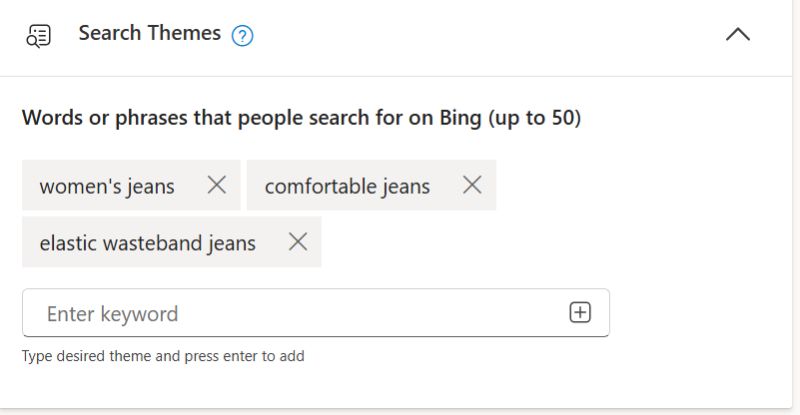Screen dimensions: 800x415
Task: Open the Search Themes help tooltip icon
Action: coord(242,36)
